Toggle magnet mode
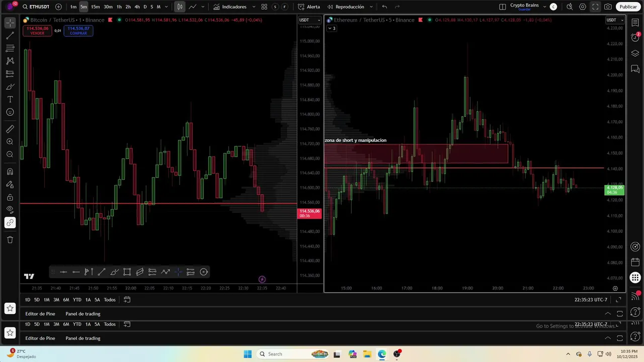 [x=10, y=171]
